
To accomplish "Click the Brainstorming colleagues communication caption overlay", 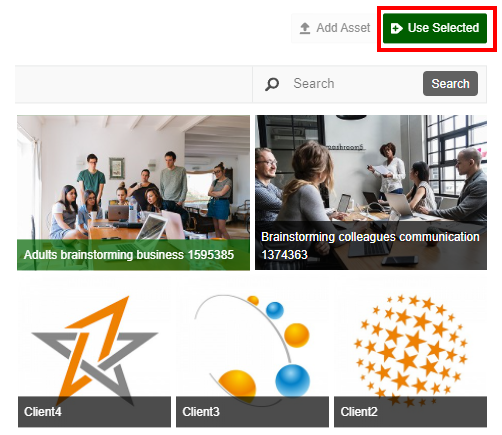I will point(371,245).
